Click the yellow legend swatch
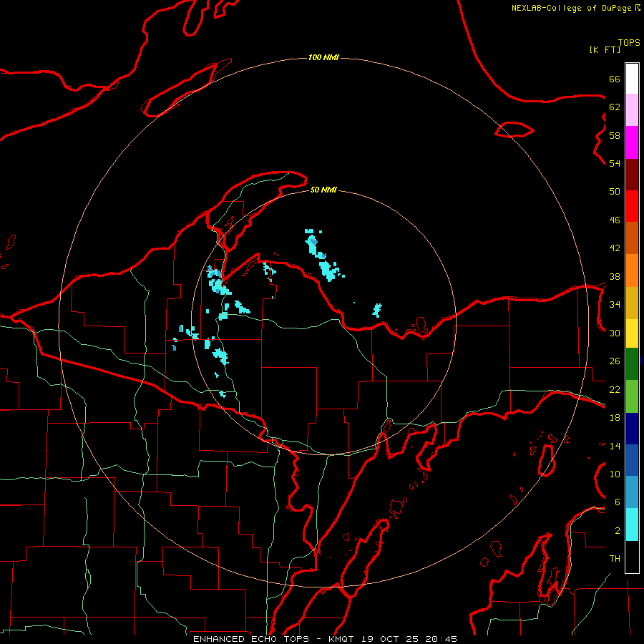The height and width of the screenshot is (644, 644). click(632, 333)
